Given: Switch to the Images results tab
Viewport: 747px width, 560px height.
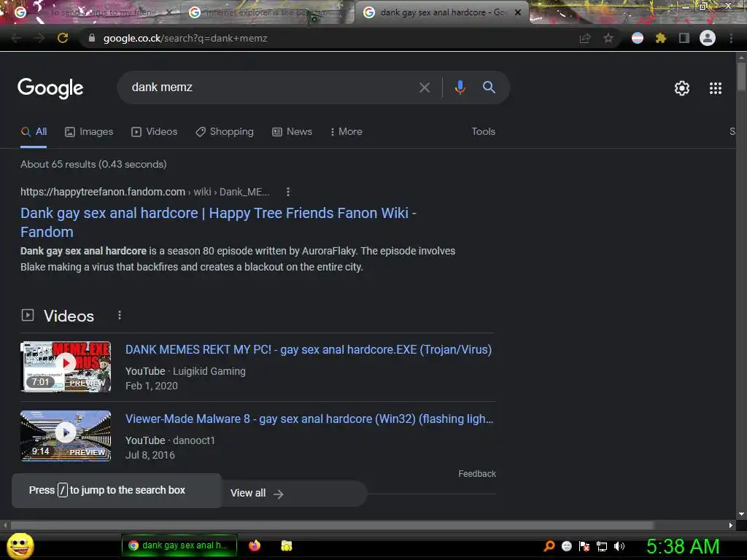Looking at the screenshot, I should click(89, 132).
